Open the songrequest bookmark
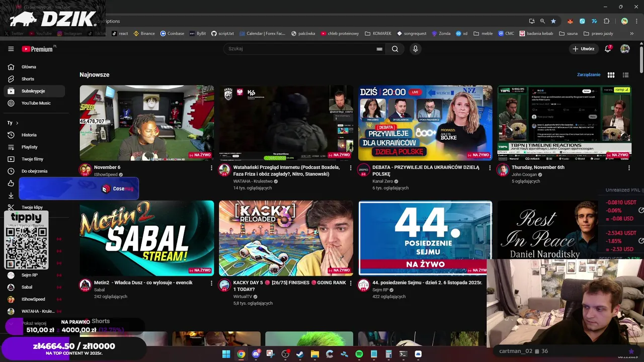The width and height of the screenshot is (644, 362). coord(412,34)
